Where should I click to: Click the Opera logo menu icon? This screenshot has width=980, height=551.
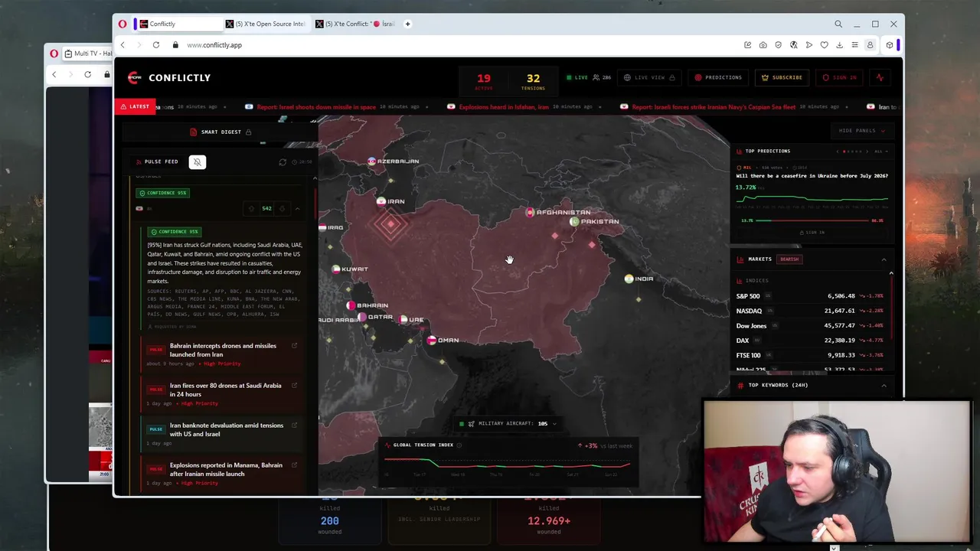click(122, 24)
